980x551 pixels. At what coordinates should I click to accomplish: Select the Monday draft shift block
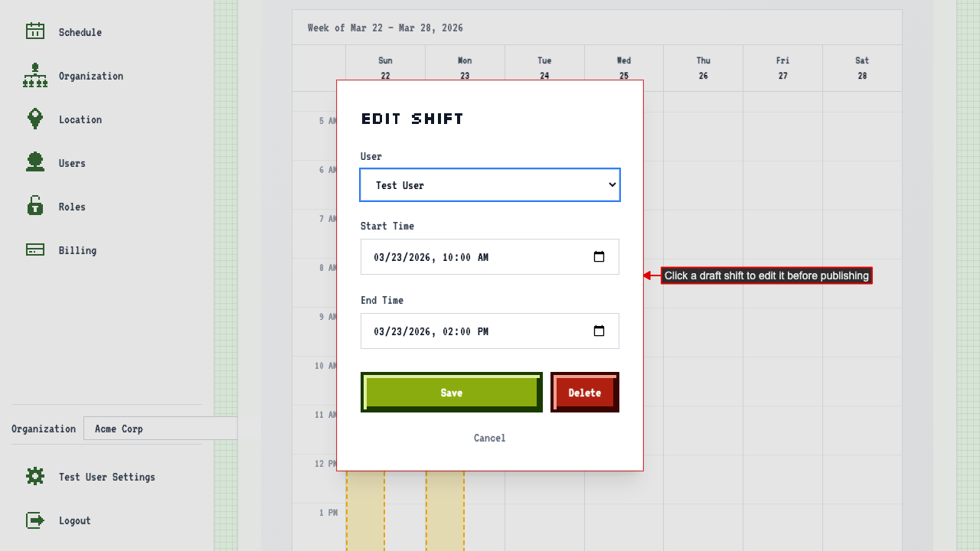coord(445,509)
